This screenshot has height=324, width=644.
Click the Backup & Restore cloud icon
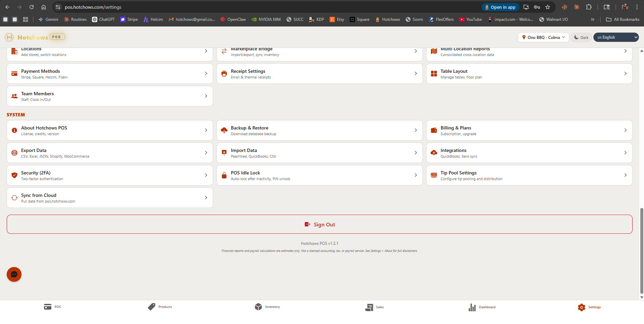tap(224, 130)
